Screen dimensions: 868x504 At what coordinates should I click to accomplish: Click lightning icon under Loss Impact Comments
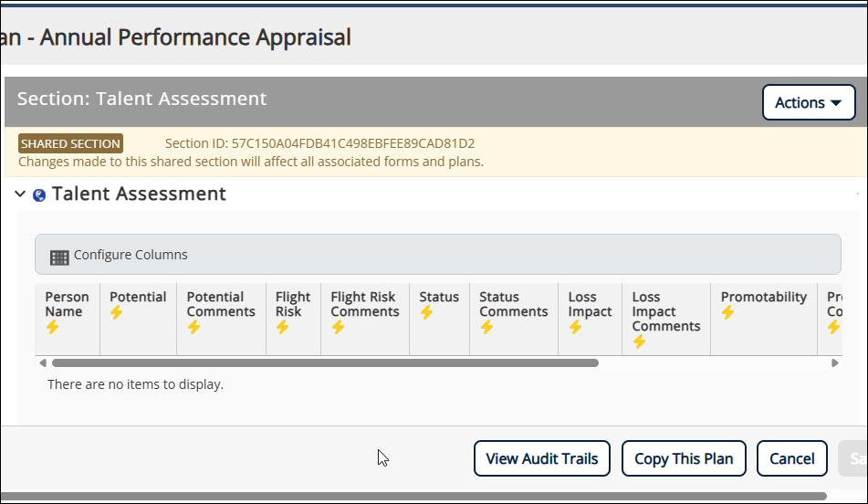click(x=640, y=341)
